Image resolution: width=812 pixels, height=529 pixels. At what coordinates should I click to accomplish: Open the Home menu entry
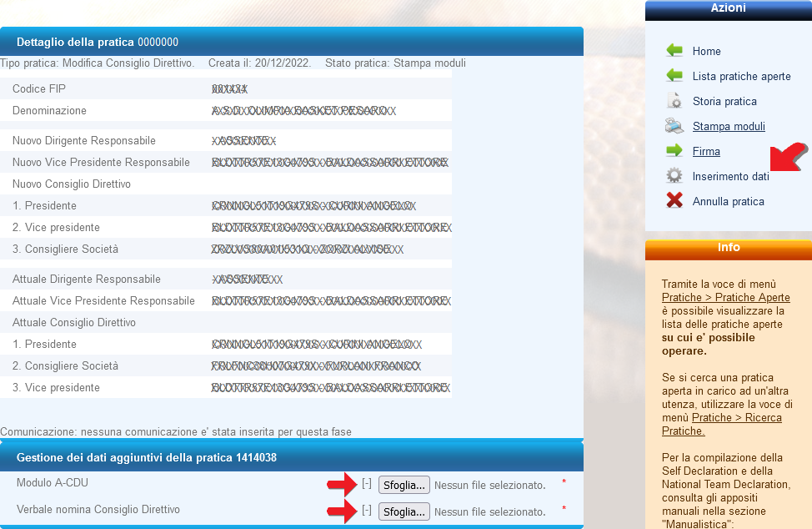click(706, 51)
